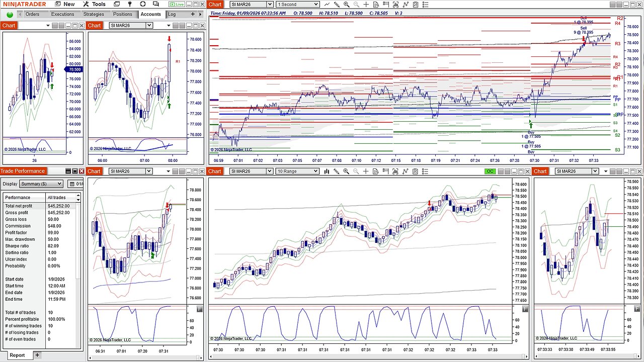Add a new Control Center tab
This screenshot has height=362, width=644.
[x=193, y=14]
